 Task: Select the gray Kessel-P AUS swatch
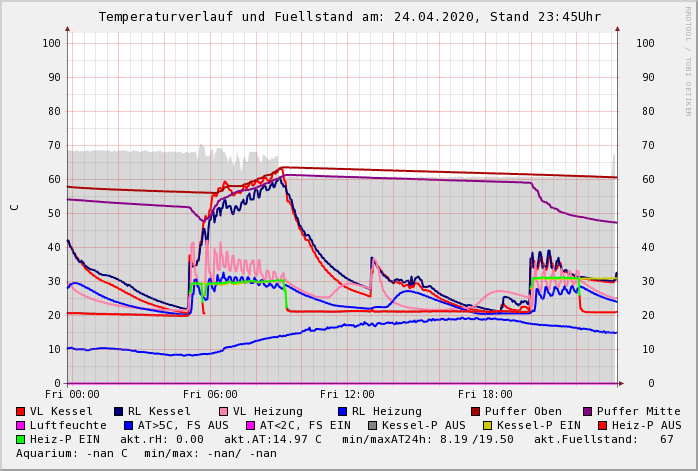(373, 425)
